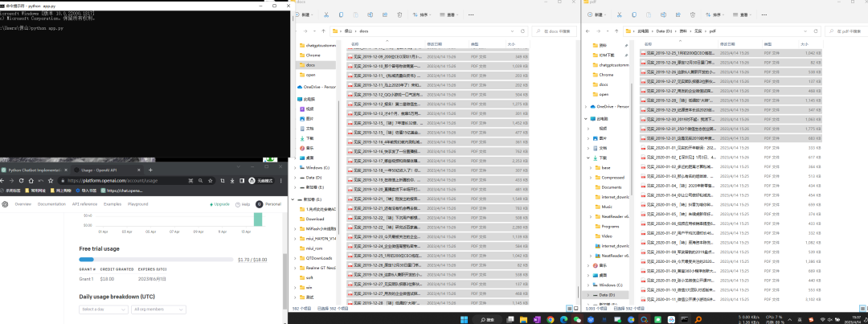Click the Help link on OpenAI page

coord(243,204)
